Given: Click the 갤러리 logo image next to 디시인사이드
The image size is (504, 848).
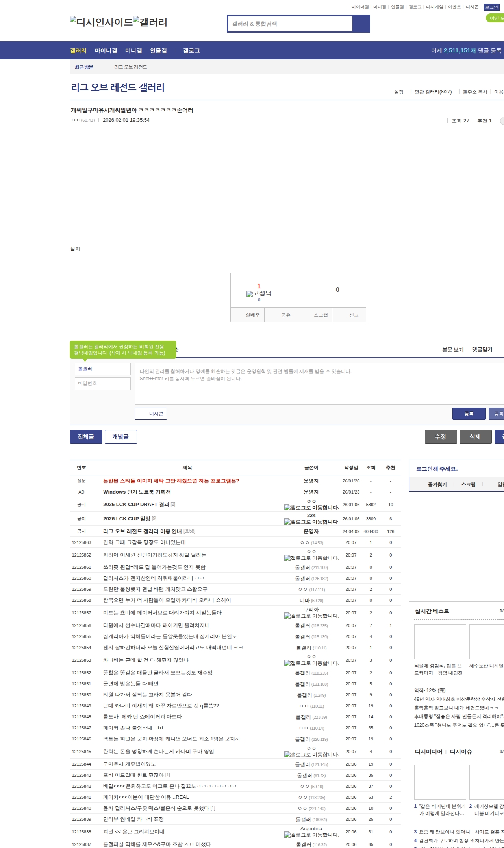Looking at the screenshot, I should [x=150, y=22].
